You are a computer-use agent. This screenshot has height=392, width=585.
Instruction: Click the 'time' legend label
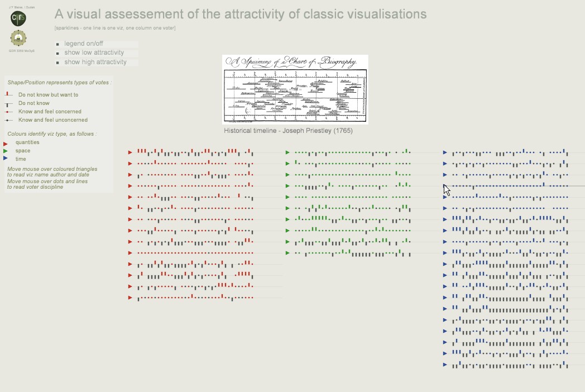[x=21, y=159]
